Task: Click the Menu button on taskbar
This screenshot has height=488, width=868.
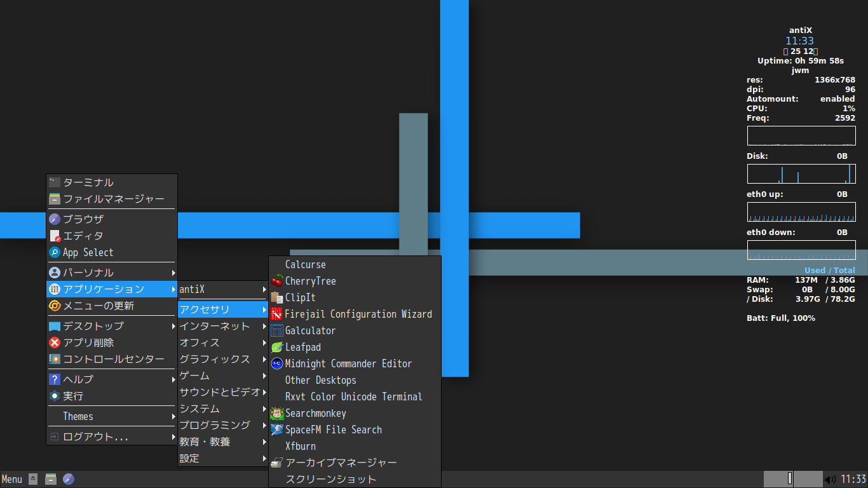Action: point(12,479)
